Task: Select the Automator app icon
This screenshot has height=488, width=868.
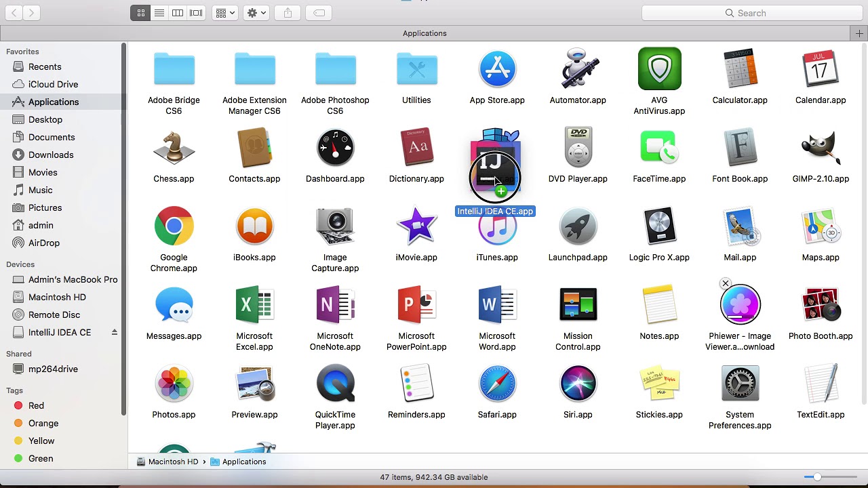Action: 578,69
